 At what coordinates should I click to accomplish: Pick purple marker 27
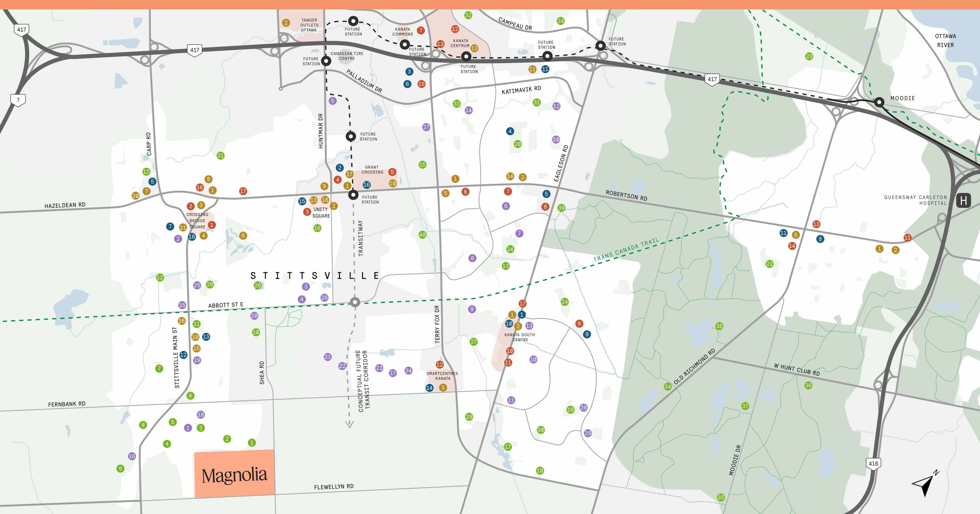[x=426, y=127]
